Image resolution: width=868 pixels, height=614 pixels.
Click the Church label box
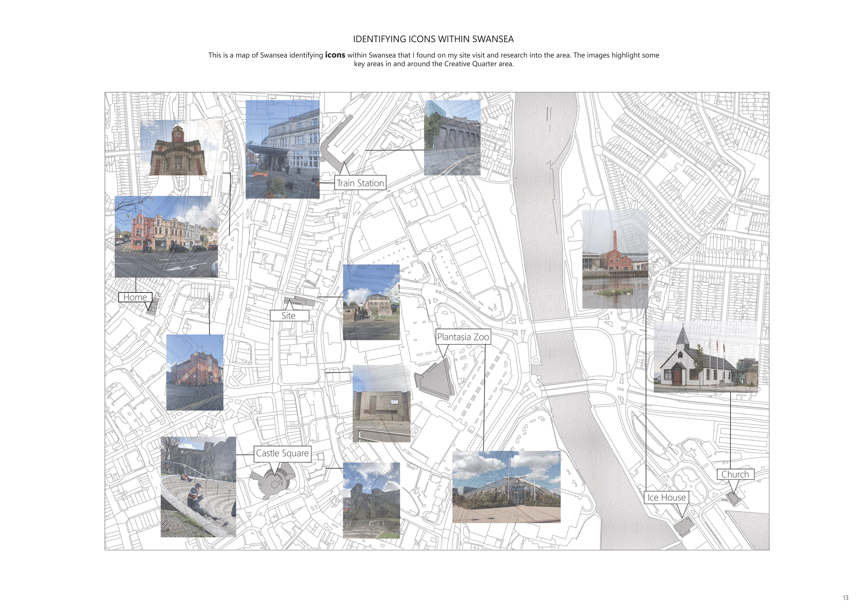(x=735, y=474)
